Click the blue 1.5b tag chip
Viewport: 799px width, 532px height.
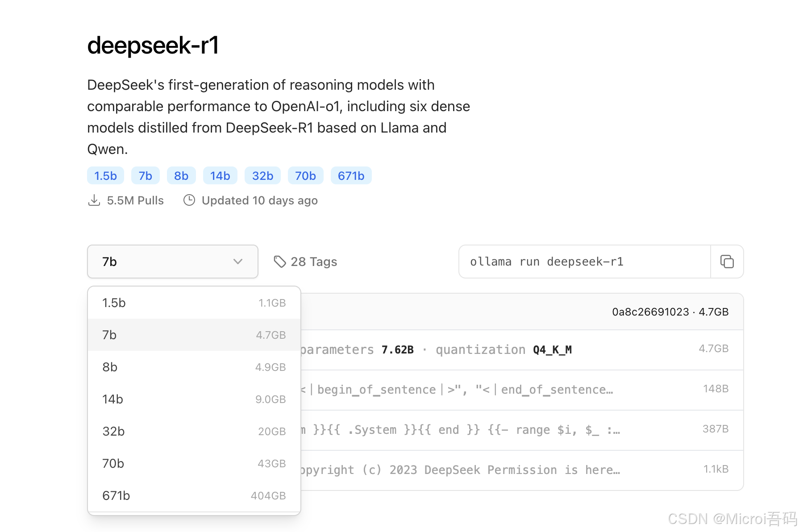(105, 175)
